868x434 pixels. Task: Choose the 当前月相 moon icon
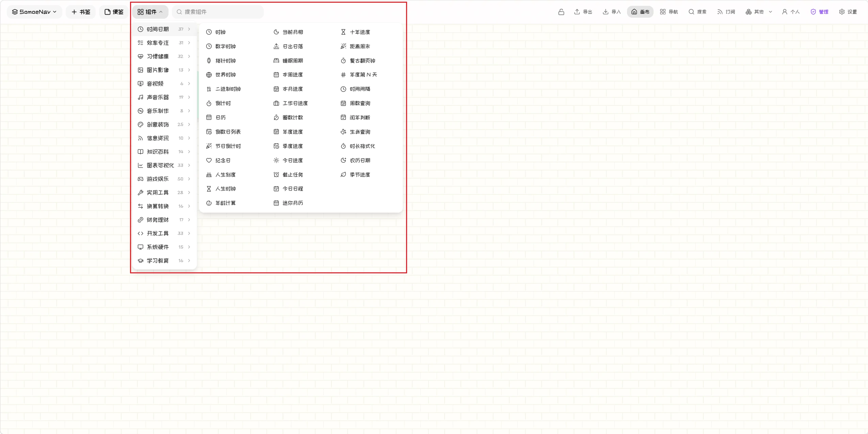point(276,32)
